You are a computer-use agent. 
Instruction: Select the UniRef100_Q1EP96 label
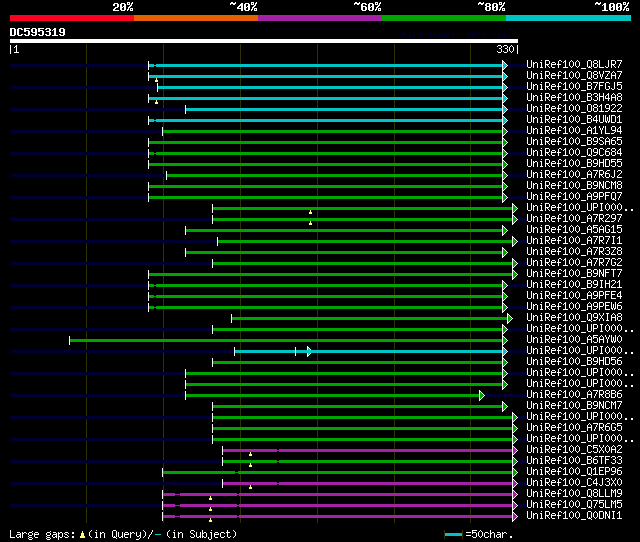pyautogui.click(x=574, y=472)
